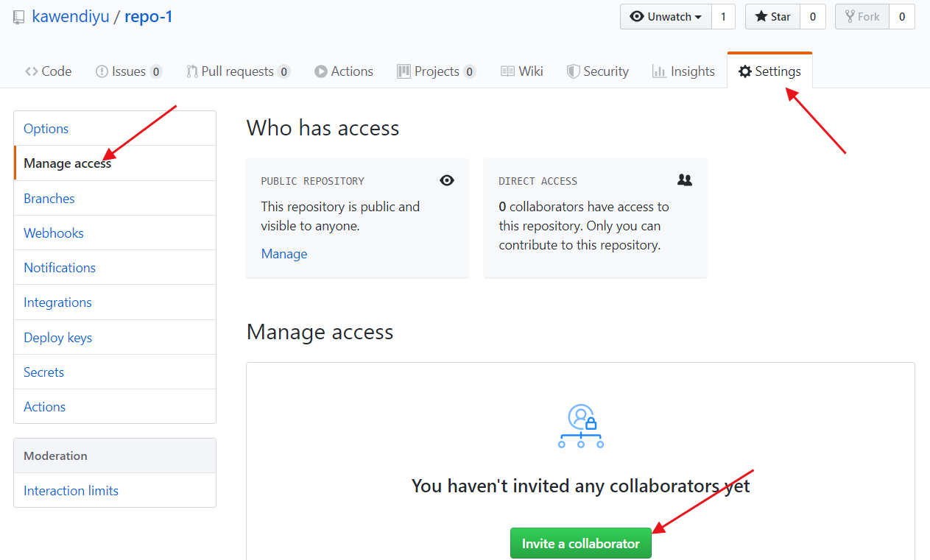The width and height of the screenshot is (930, 560).
Task: Click the fork count next to Fork
Action: 902,17
